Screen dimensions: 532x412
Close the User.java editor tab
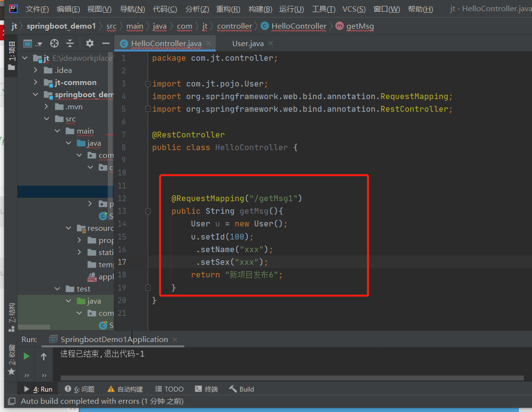pos(271,43)
